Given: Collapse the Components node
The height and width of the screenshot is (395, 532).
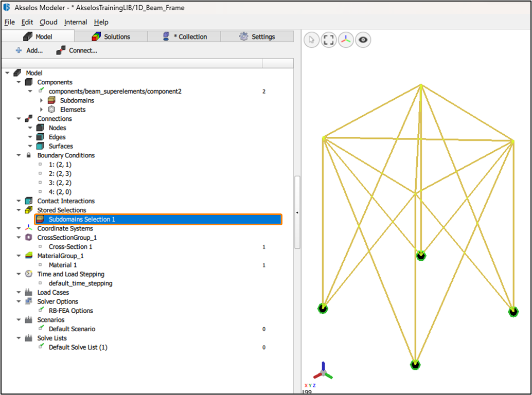Looking at the screenshot, I should pos(19,82).
